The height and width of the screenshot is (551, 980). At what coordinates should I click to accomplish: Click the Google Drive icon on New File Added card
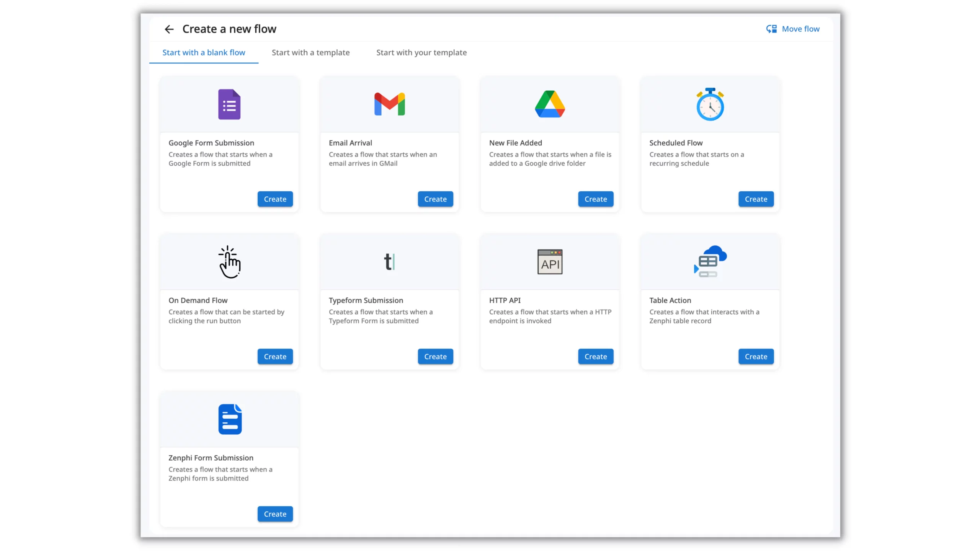point(549,104)
